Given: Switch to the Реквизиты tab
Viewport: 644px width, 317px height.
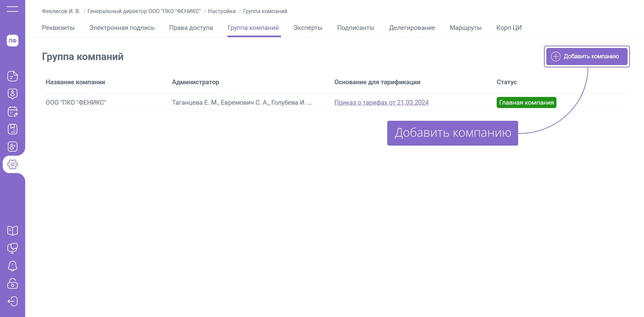Looking at the screenshot, I should tap(58, 28).
